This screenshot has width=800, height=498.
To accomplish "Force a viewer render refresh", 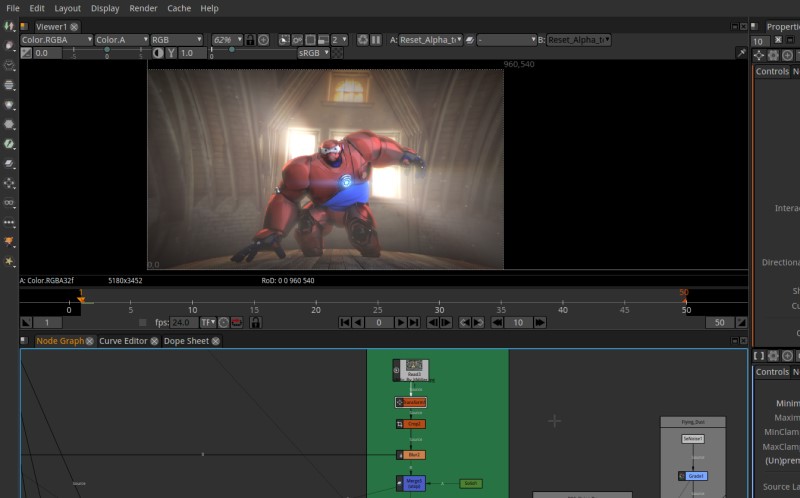I will [x=363, y=40].
